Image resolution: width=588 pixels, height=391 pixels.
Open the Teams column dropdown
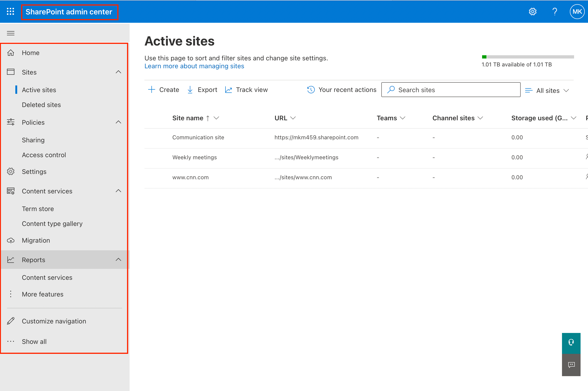click(402, 118)
